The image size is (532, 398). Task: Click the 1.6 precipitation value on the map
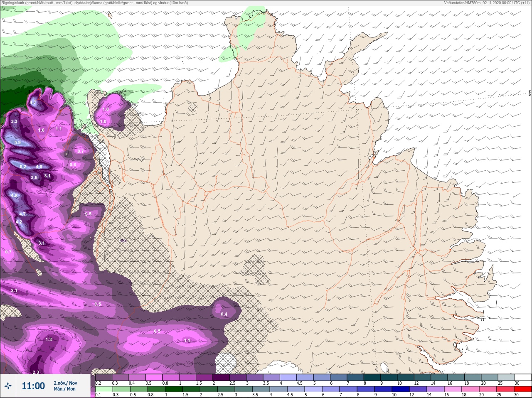tap(41, 130)
